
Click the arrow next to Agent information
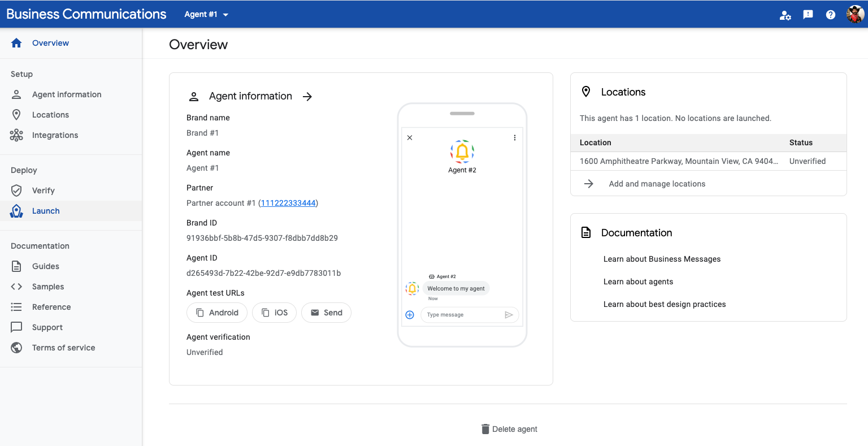(307, 97)
